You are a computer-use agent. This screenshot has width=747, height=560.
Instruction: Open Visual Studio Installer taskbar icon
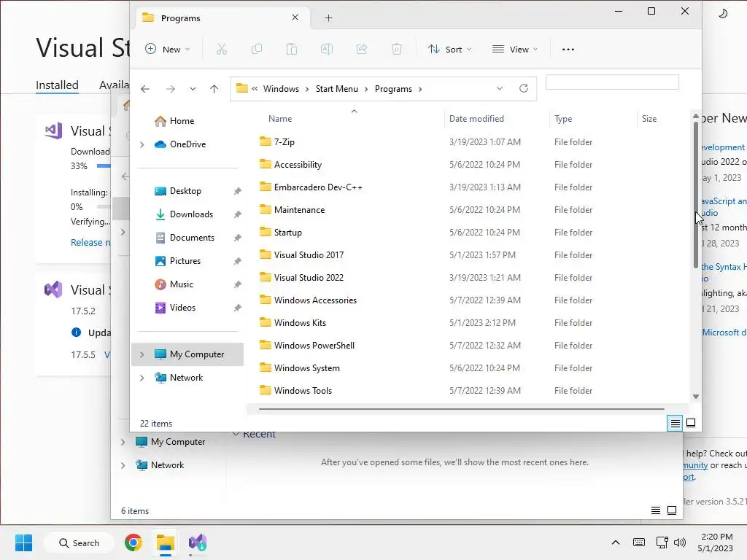pyautogui.click(x=197, y=542)
